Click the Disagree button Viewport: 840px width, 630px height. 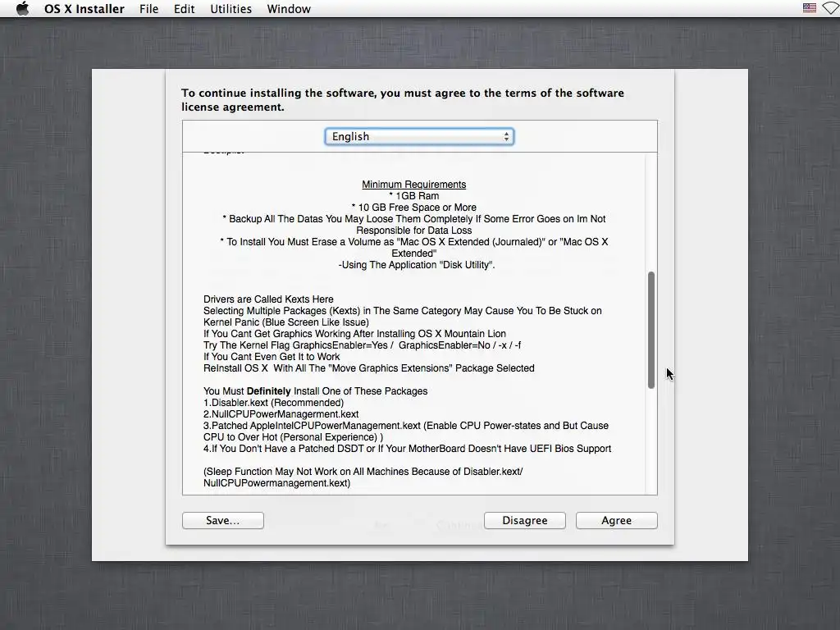[x=524, y=520]
